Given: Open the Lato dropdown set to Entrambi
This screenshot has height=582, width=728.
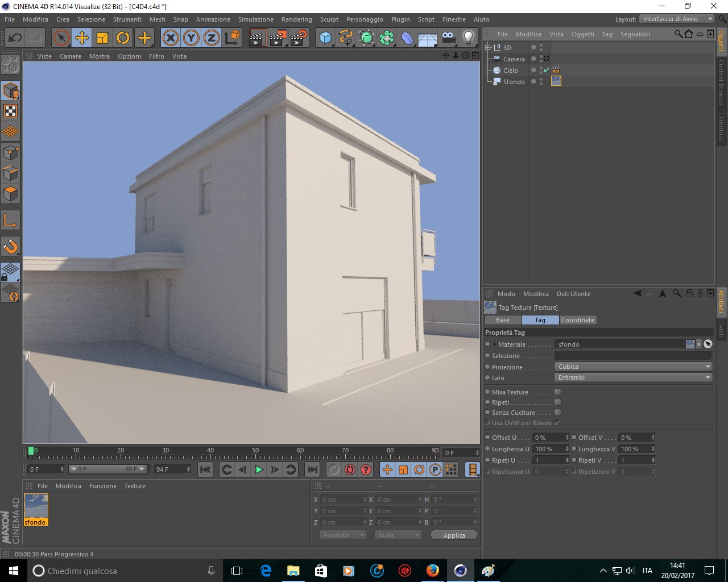Looking at the screenshot, I should [x=633, y=377].
